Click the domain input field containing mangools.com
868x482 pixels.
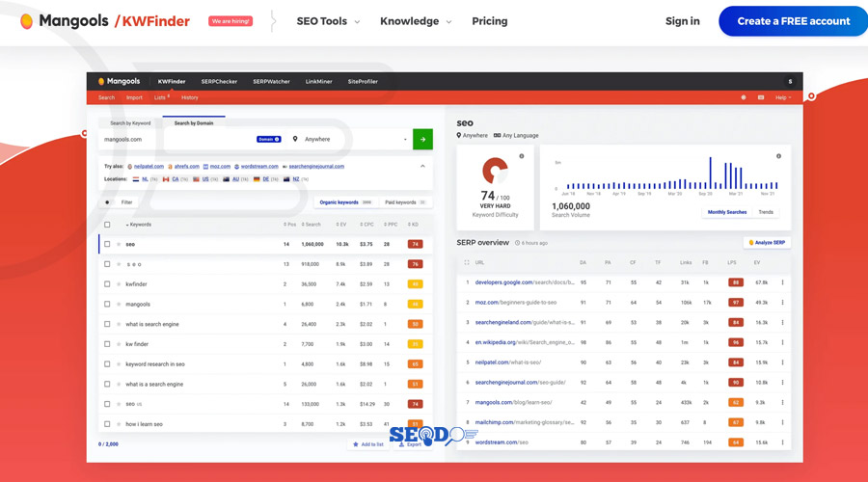point(174,140)
